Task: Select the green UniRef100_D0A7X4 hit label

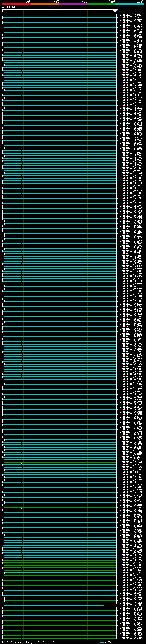Action: [x=131, y=462]
